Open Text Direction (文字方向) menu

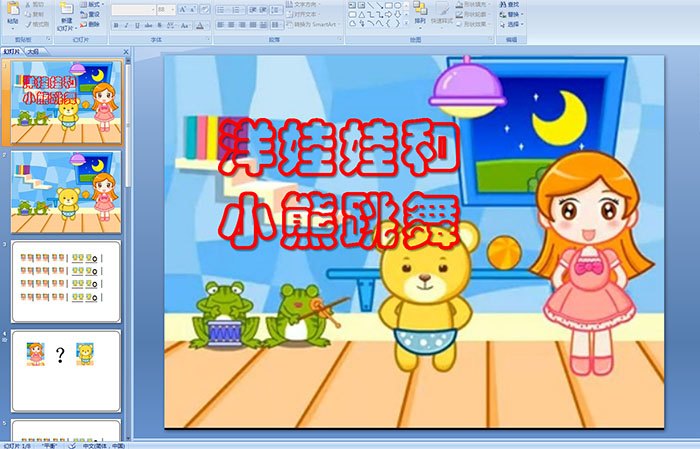pyautogui.click(x=304, y=4)
